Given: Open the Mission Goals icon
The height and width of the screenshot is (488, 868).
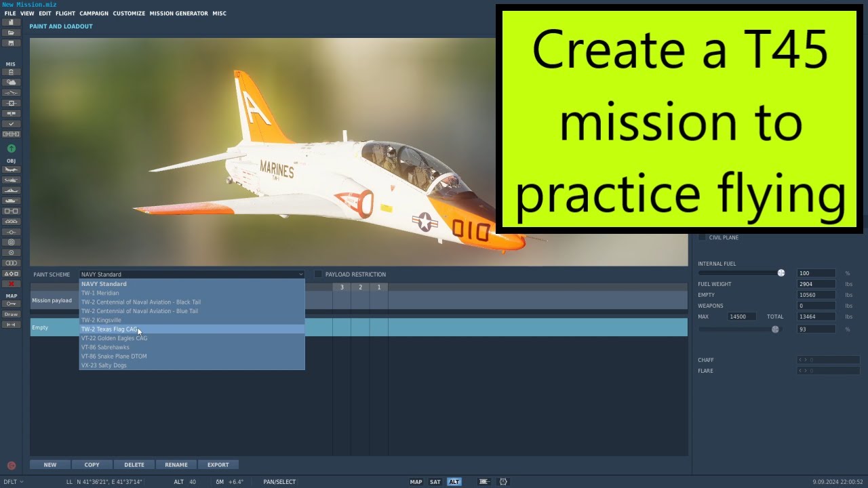Looking at the screenshot, I should (x=11, y=103).
